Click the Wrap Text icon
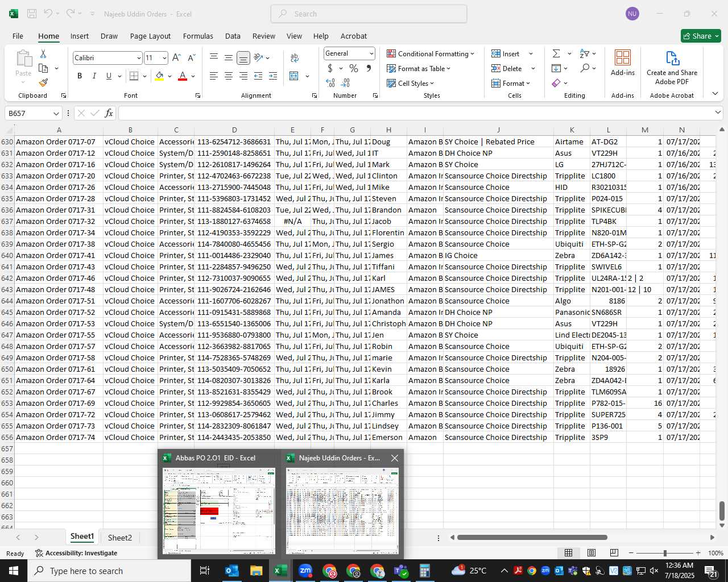 click(295, 57)
